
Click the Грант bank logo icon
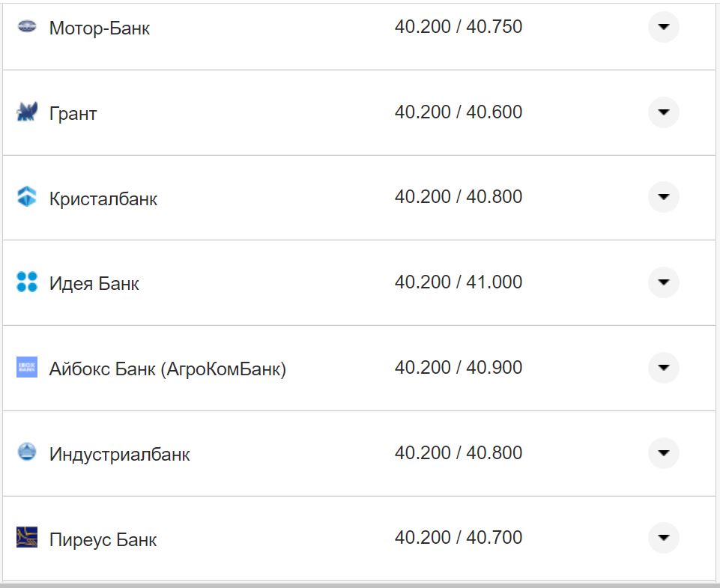pos(26,113)
